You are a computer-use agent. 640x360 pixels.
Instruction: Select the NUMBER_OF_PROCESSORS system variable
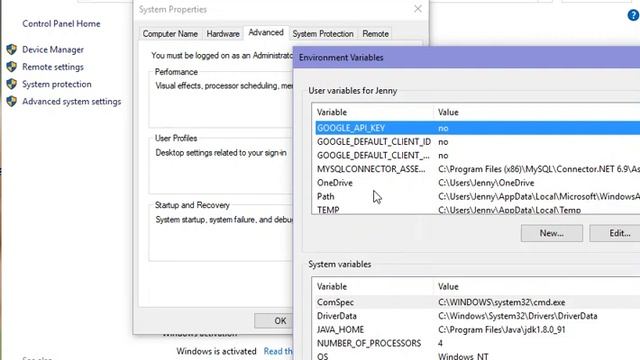pyautogui.click(x=478, y=343)
